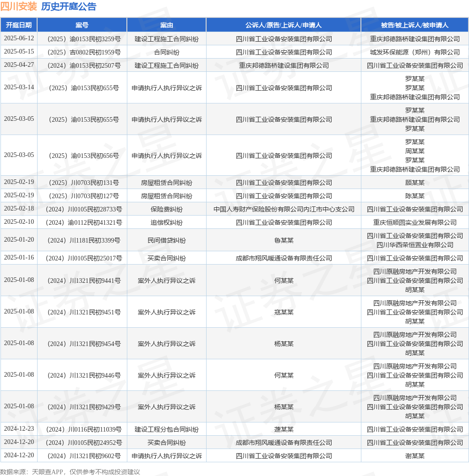Viewport: 469px width, 476px height.
Task: Select date cell 2025-06-12
Action: 19,38
